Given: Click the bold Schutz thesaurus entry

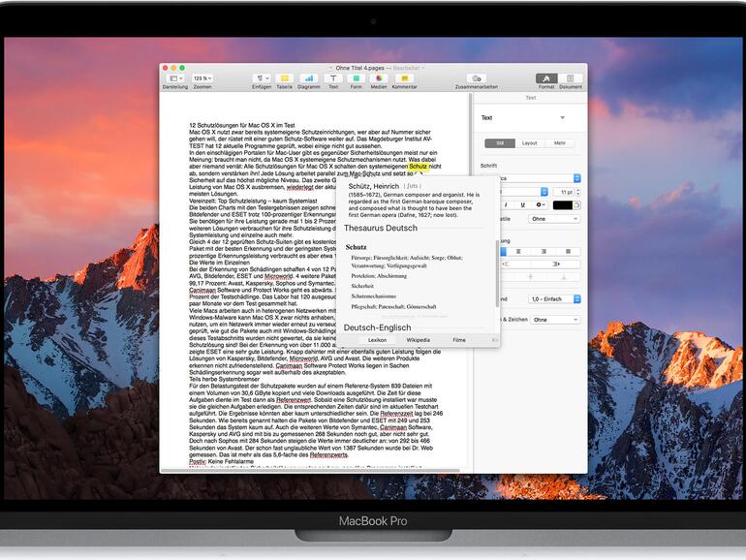Looking at the screenshot, I should (x=356, y=247).
